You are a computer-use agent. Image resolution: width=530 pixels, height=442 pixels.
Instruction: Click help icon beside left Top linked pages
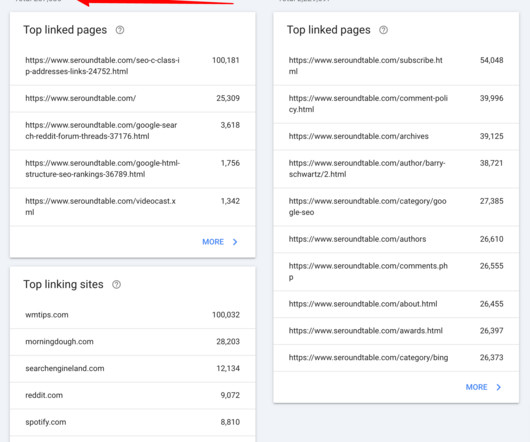(120, 30)
